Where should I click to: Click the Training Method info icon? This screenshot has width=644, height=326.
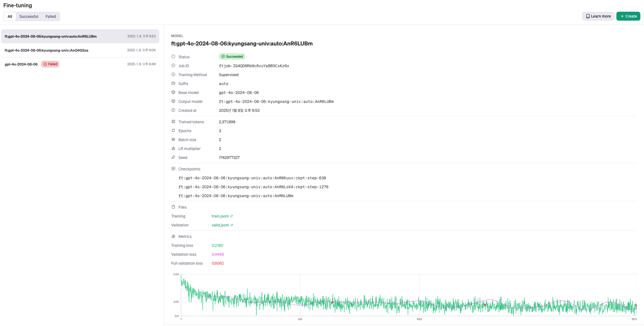click(x=173, y=74)
